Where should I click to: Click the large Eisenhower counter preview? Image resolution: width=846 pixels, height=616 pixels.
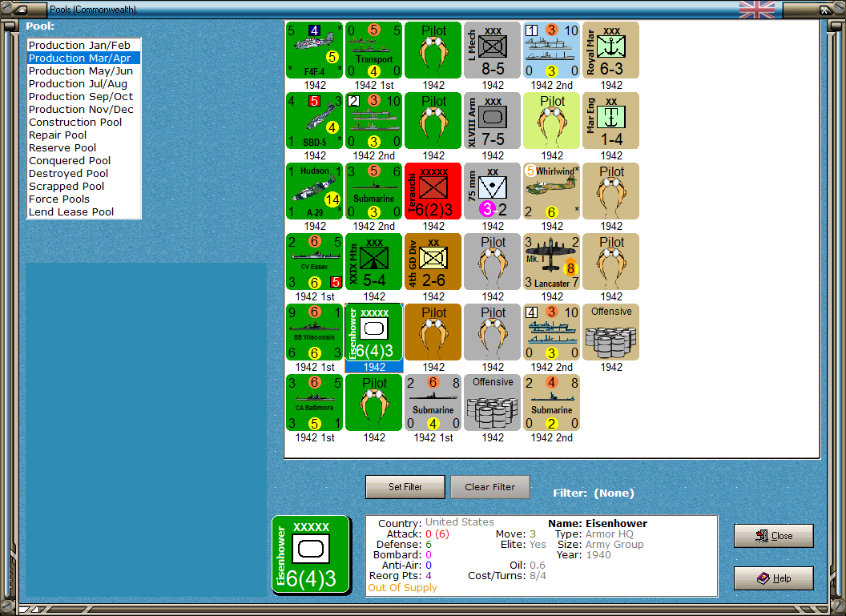(x=312, y=555)
